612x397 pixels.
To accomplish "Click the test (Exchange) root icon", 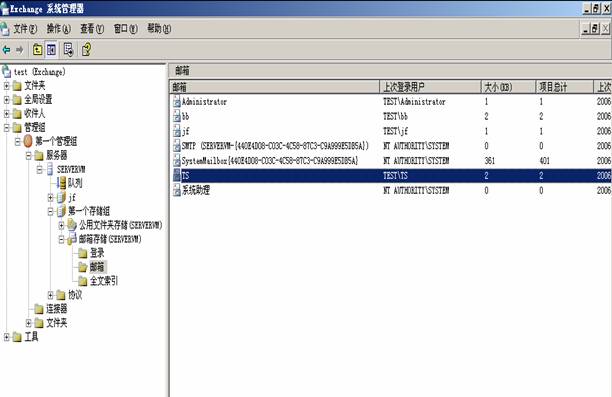I will 6,72.
